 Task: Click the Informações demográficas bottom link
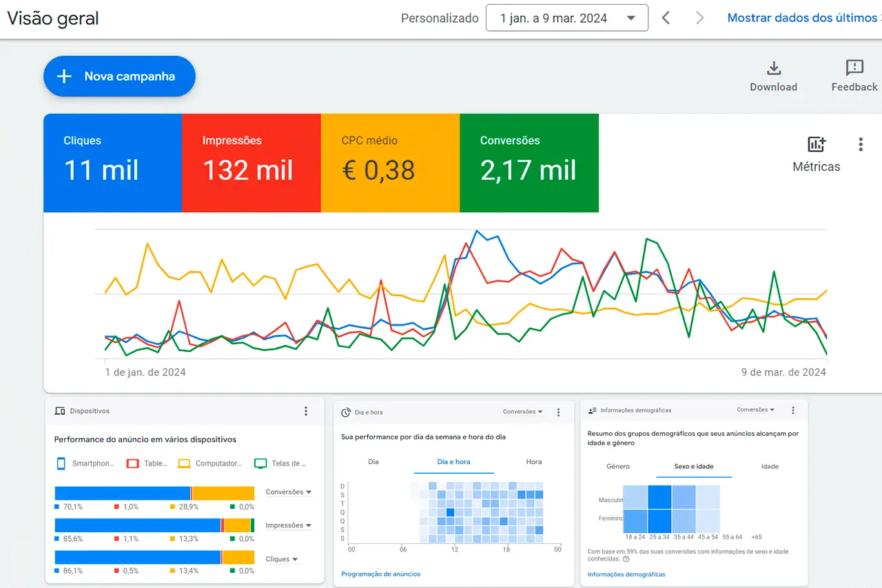pos(626,574)
